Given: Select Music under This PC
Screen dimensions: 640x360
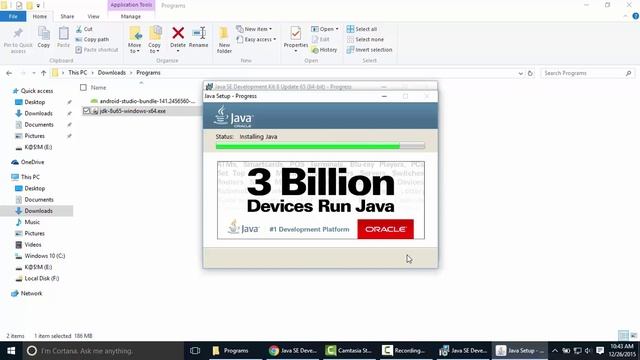Looking at the screenshot, I should click(x=32, y=222).
